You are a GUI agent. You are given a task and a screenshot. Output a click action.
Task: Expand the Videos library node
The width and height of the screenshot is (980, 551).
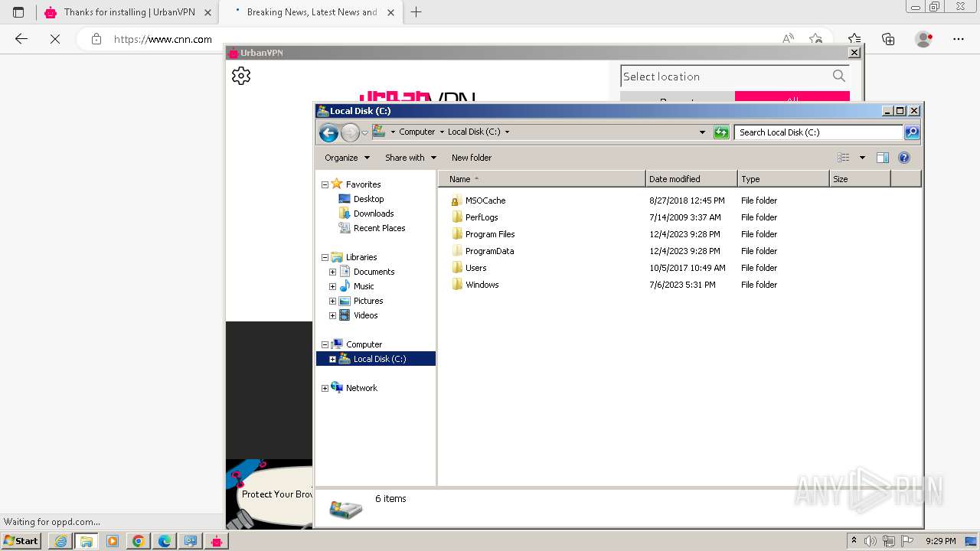(x=332, y=315)
